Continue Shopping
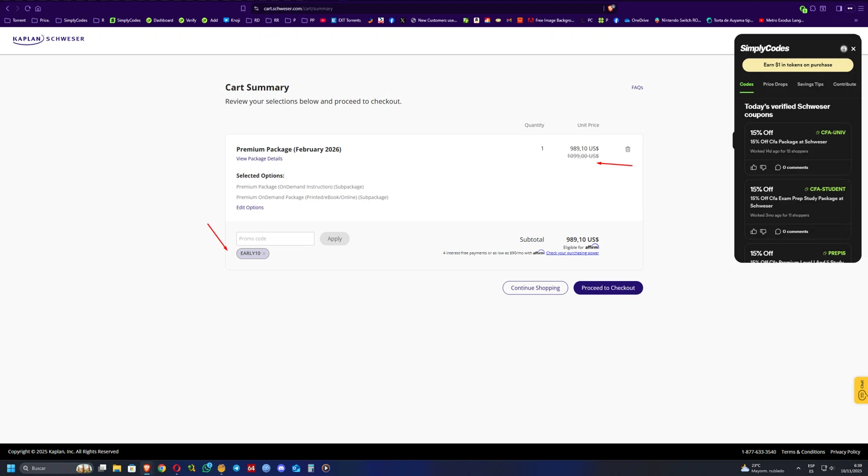868x476 pixels. click(x=535, y=287)
